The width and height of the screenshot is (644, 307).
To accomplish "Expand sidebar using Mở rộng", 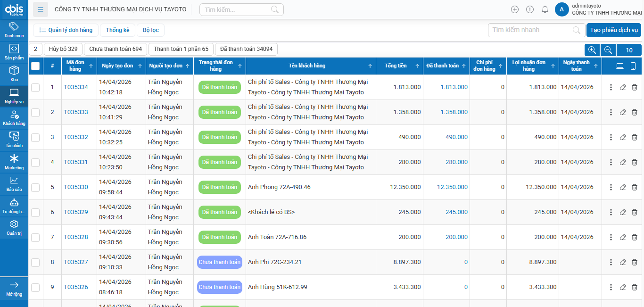I will click(14, 288).
